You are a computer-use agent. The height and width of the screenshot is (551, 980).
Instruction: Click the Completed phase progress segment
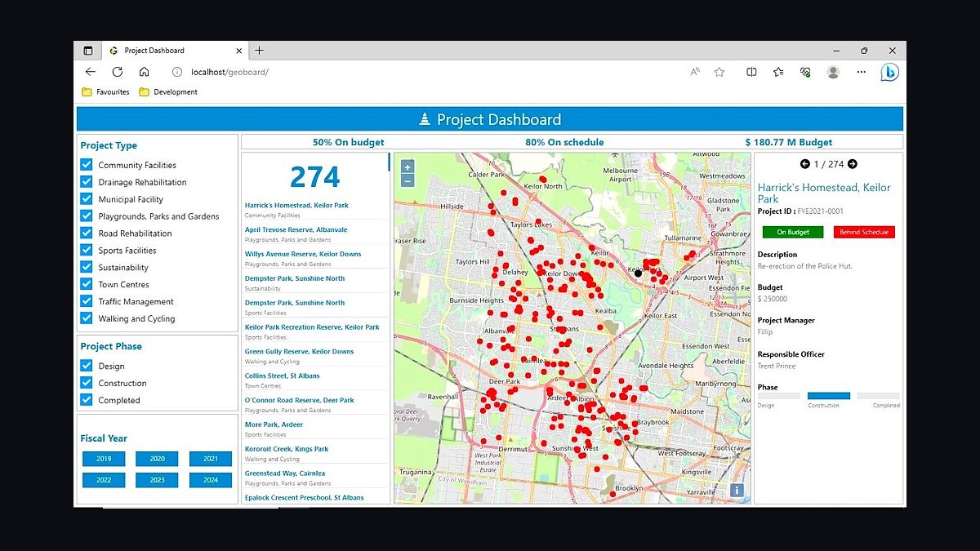[879, 396]
